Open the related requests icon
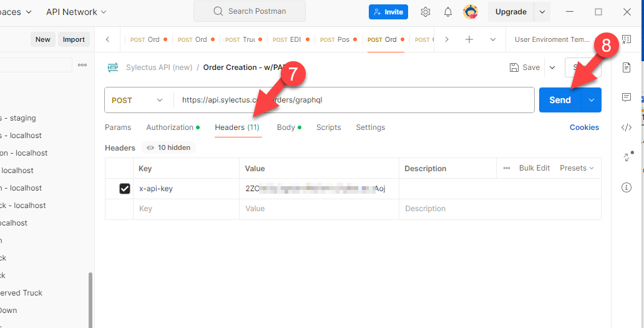644x328 pixels. coord(627,157)
